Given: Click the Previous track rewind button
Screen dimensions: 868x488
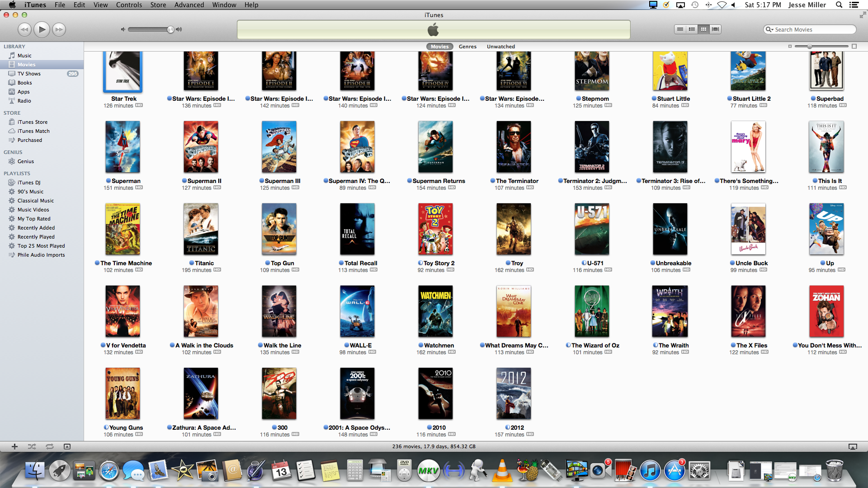Looking at the screenshot, I should [24, 29].
